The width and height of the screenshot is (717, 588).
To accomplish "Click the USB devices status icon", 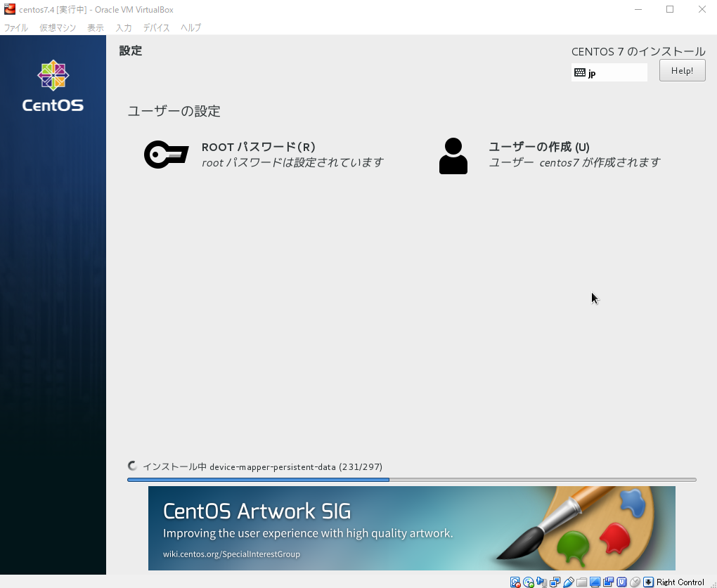I will (x=569, y=582).
